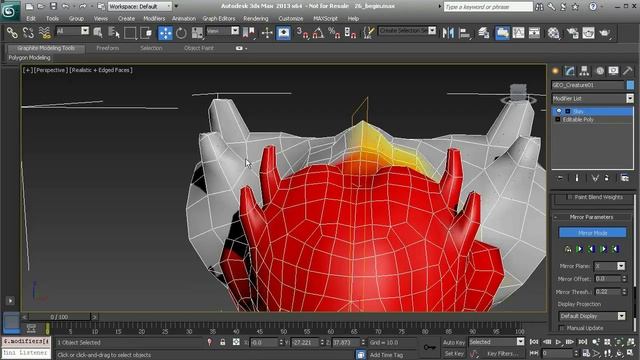The width and height of the screenshot is (640, 360).
Task: Open the Modifiers menu
Action: pyautogui.click(x=154, y=18)
